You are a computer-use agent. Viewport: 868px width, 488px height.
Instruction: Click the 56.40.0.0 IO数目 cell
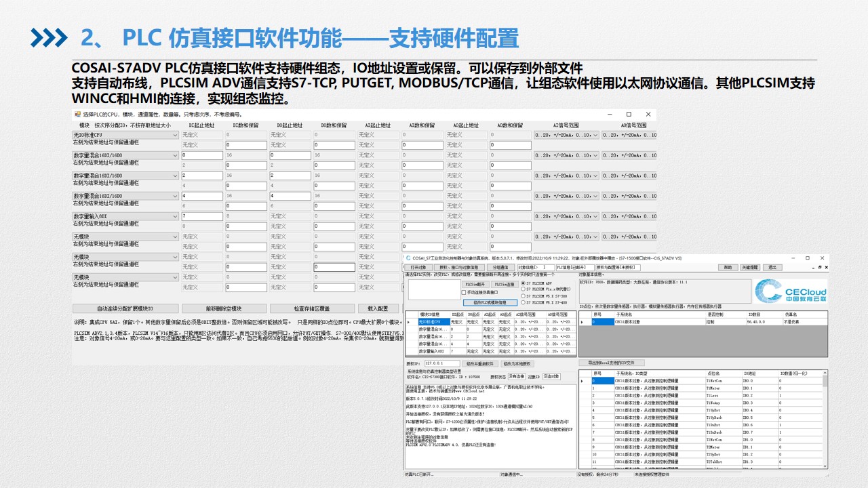(x=764, y=322)
